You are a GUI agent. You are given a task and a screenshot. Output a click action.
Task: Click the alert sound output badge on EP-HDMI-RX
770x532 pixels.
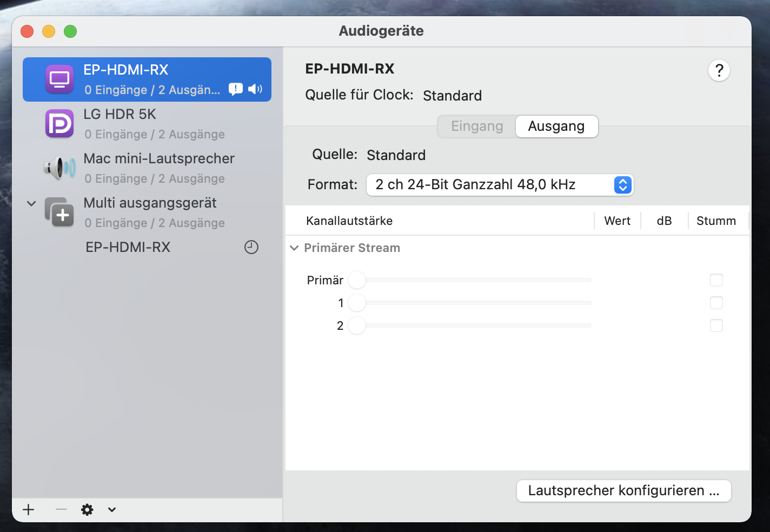point(236,89)
